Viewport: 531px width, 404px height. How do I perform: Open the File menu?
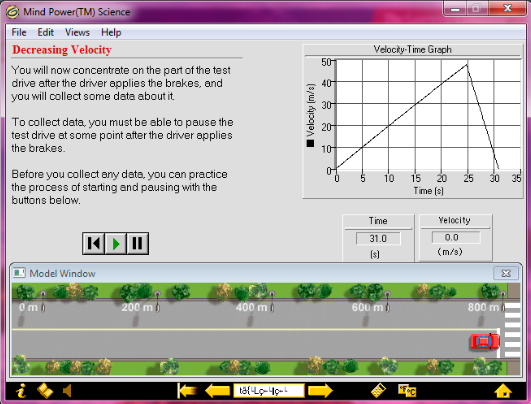click(19, 33)
